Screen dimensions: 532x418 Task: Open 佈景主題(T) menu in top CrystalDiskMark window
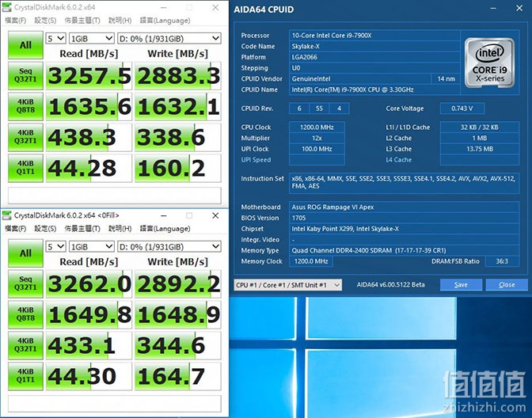tap(82, 21)
